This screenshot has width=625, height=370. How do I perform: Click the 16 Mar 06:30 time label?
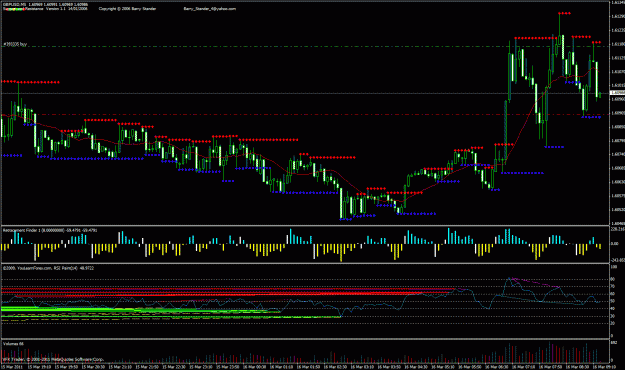[x=497, y=367]
